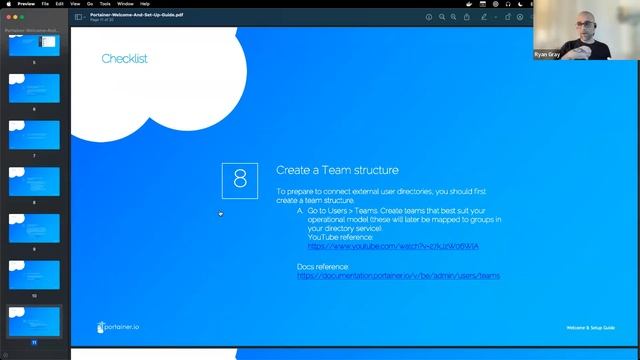
Task: Select the Markup pen tool
Action: click(x=484, y=17)
